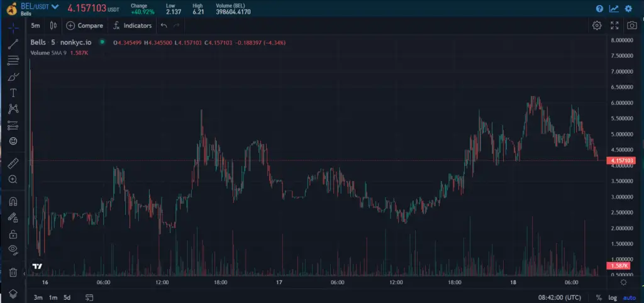Screen dimensions: 644x303
Task: Toggle stay in drawing mode pencil-lock
Action: click(x=13, y=217)
